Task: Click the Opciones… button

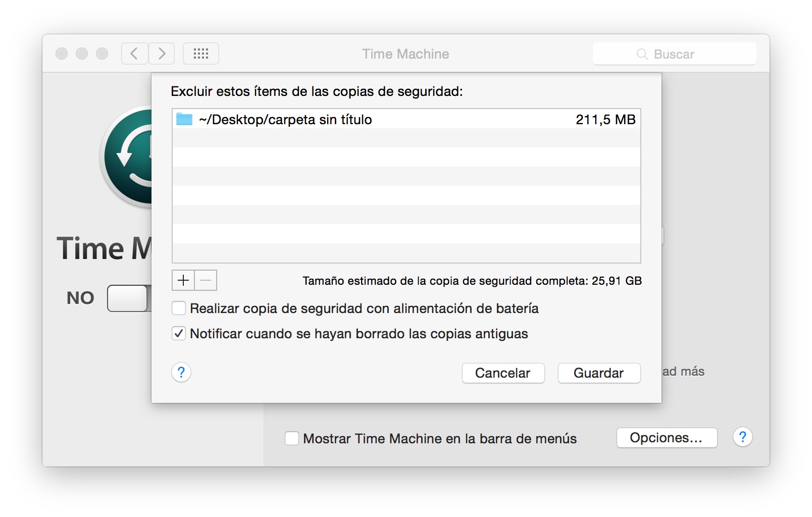Action: coord(667,438)
